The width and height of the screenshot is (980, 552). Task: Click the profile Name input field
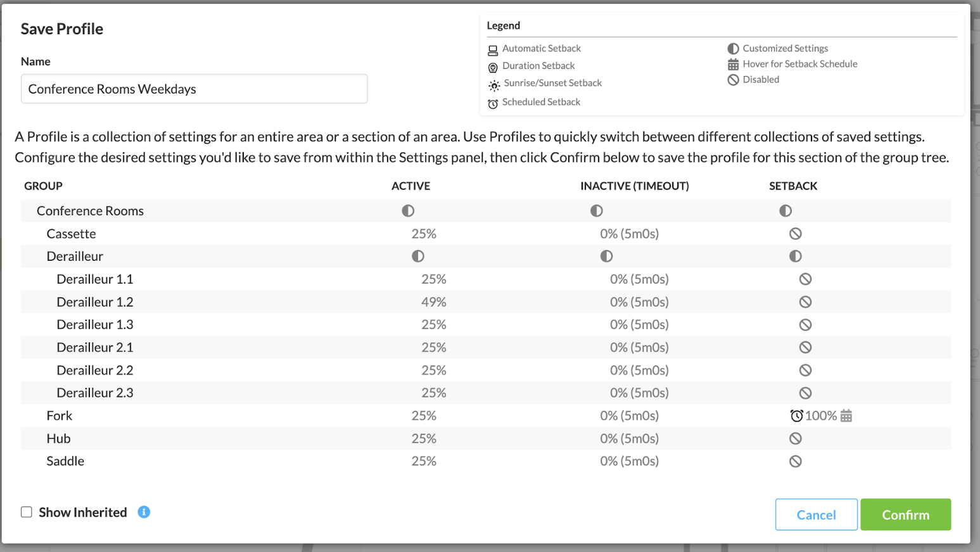(194, 89)
